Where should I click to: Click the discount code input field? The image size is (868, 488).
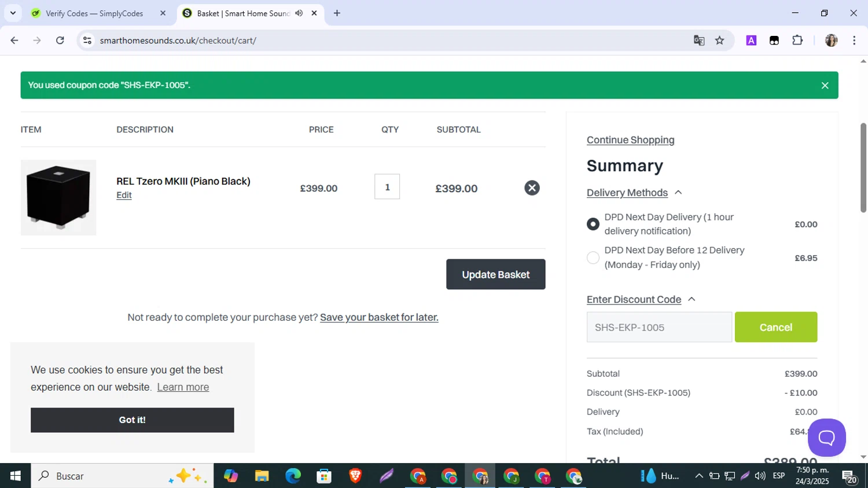[x=659, y=327]
